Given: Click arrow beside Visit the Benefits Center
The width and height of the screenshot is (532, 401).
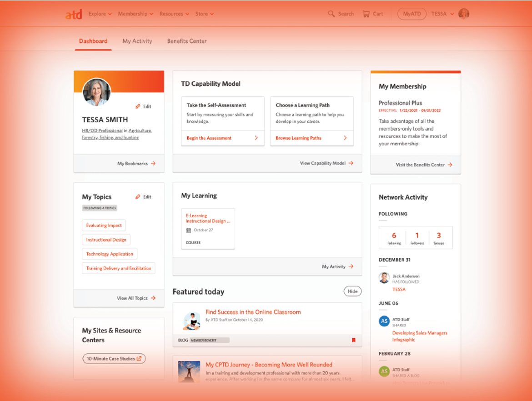Looking at the screenshot, I should (x=450, y=165).
